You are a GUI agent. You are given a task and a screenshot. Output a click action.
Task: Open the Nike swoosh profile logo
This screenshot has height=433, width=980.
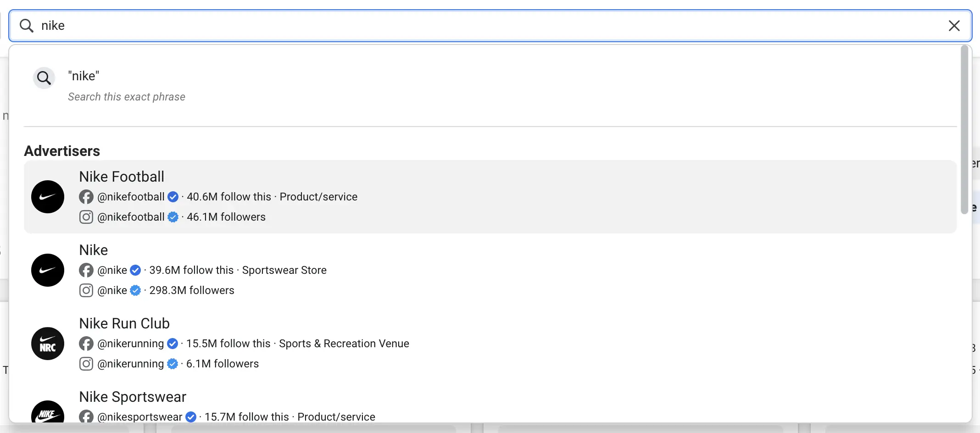tap(48, 270)
